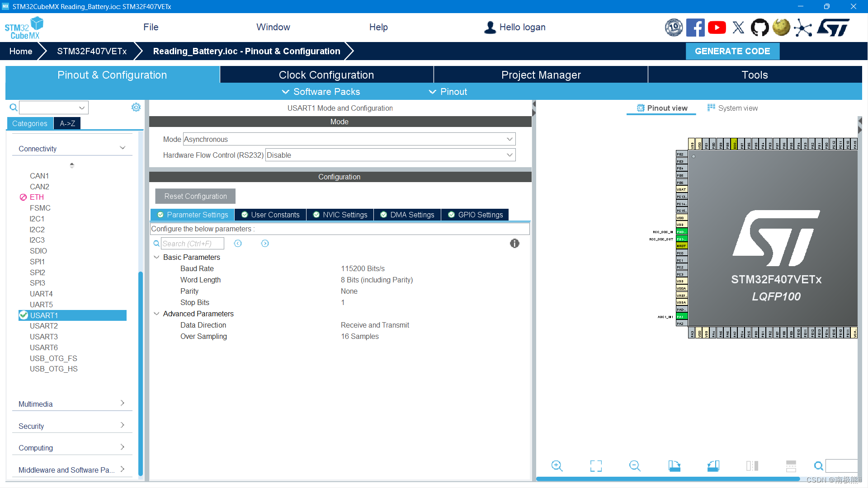Rotate the chip view clockwise
The height and width of the screenshot is (488, 868).
(674, 466)
